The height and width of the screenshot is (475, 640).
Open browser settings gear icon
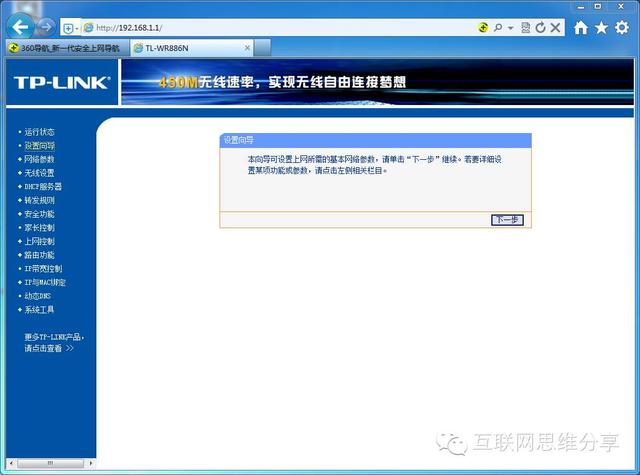coord(622,28)
